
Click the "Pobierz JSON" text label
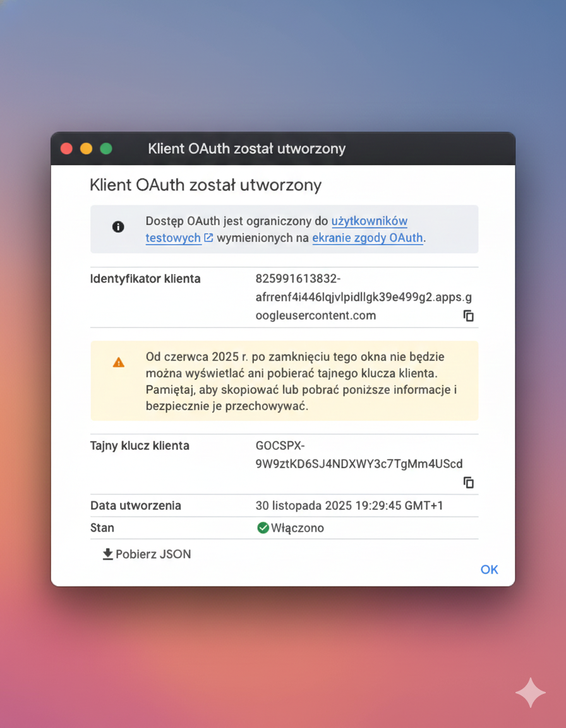pyautogui.click(x=153, y=554)
